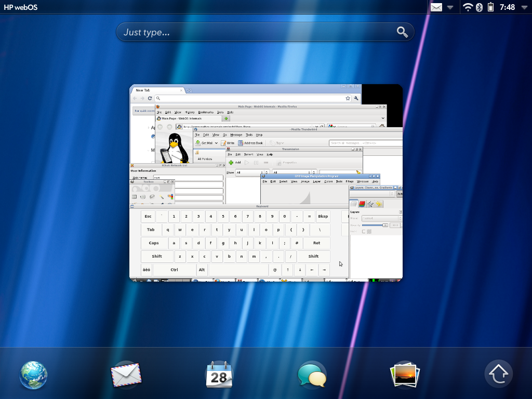Select GIMP's Ellipse Select tool
The height and width of the screenshot is (399, 532).
point(143,197)
